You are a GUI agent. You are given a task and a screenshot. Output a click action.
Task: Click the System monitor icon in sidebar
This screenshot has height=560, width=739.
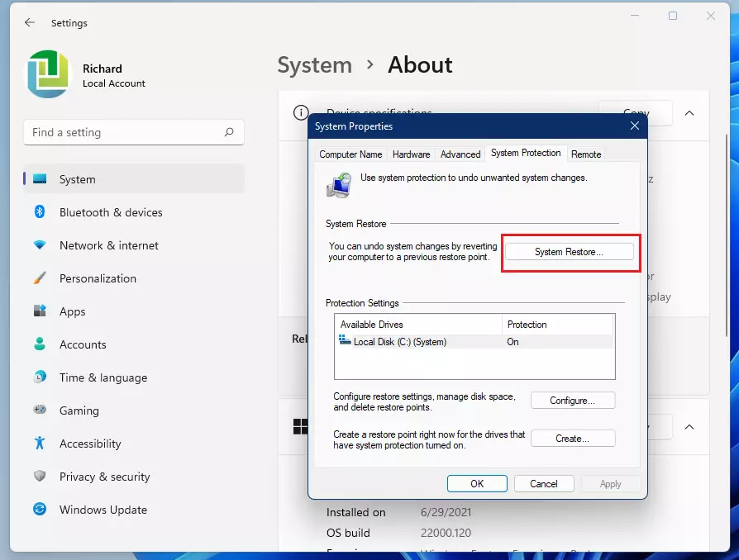tap(40, 179)
